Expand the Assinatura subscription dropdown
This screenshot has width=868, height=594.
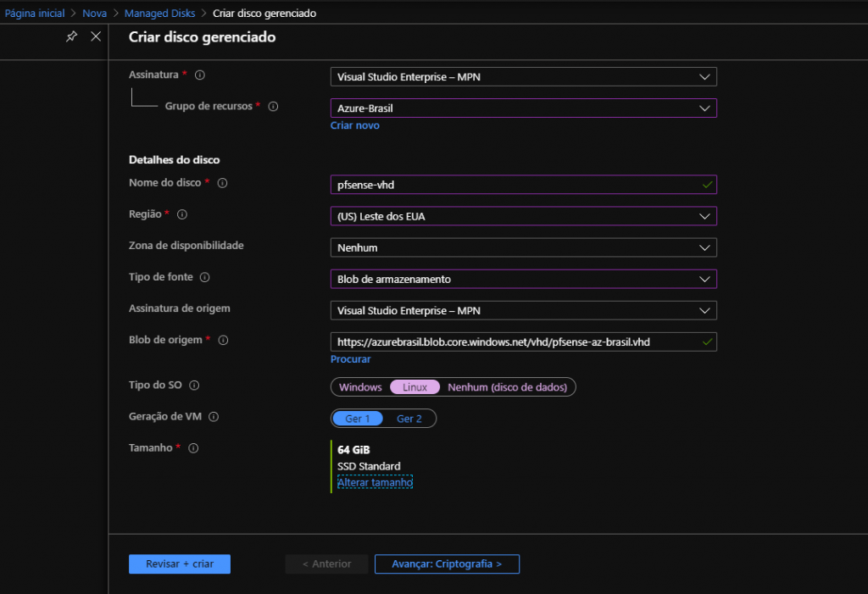523,77
